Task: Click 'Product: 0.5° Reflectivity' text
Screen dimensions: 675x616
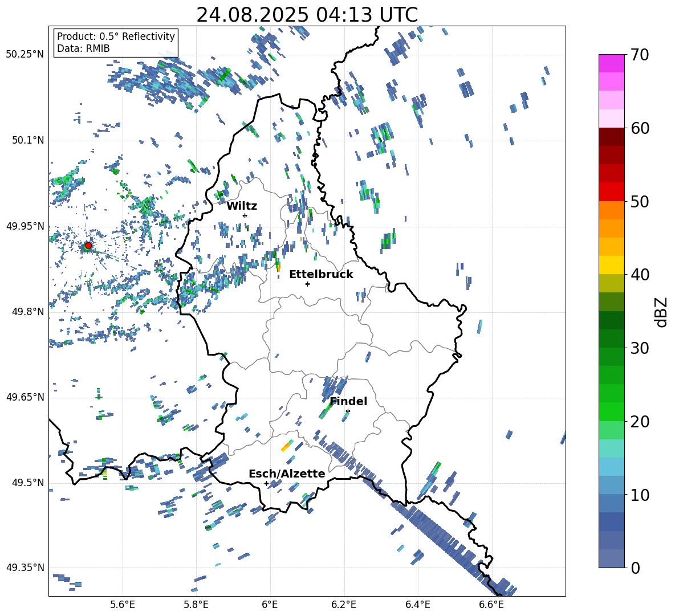Action: (x=116, y=36)
